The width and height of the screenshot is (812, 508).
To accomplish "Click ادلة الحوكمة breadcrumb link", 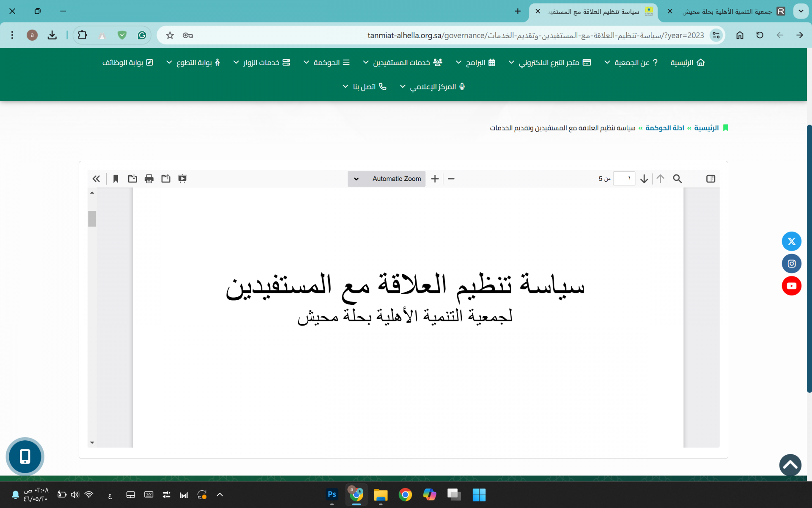I will coord(664,128).
